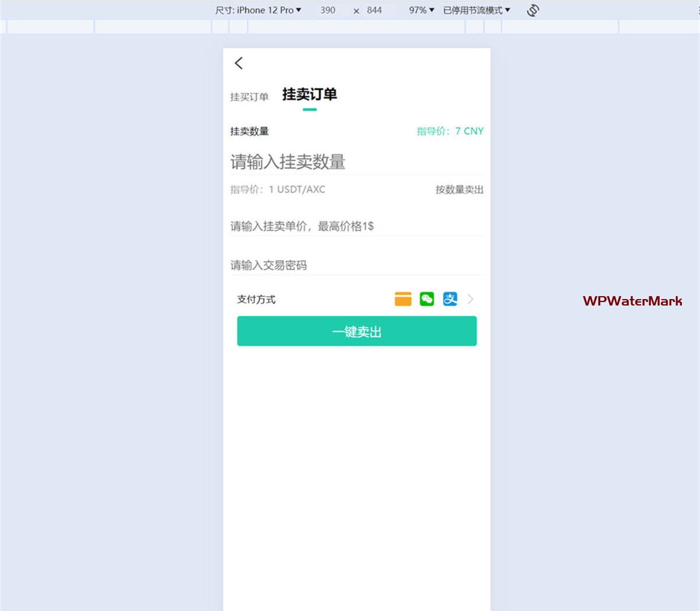
Task: Click the viewport height field showing 844
Action: click(x=374, y=10)
